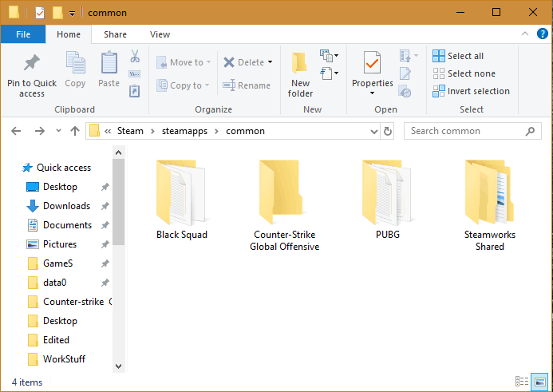Click the Back navigation arrow
Image resolution: width=553 pixels, height=392 pixels.
[x=16, y=131]
